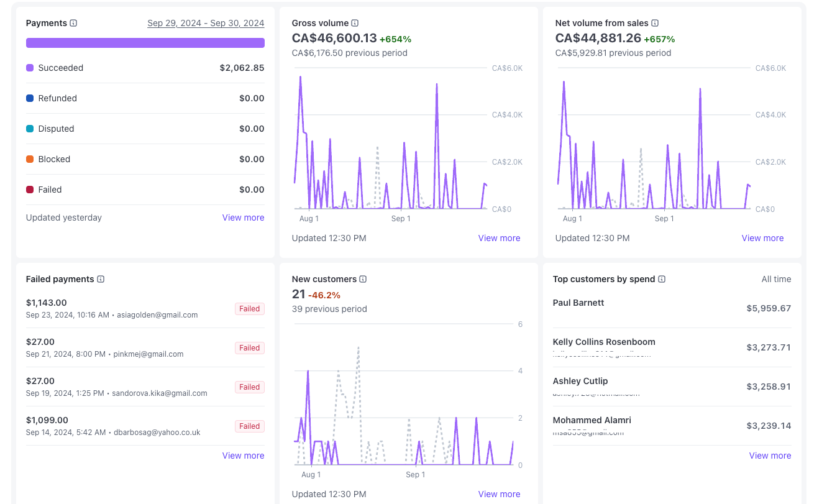Click info icon next to Gross volume
Screen dimensions: 827x504
pos(355,23)
